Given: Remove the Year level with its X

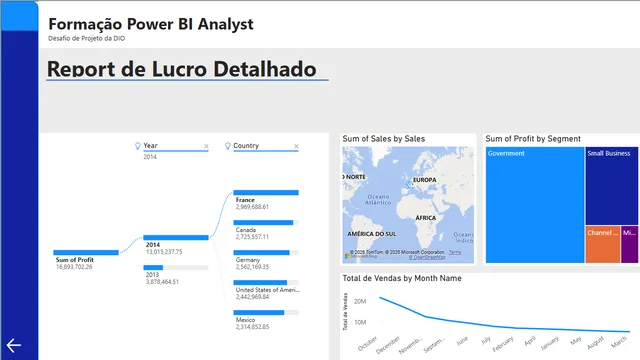Looking at the screenshot, I should (x=206, y=146).
